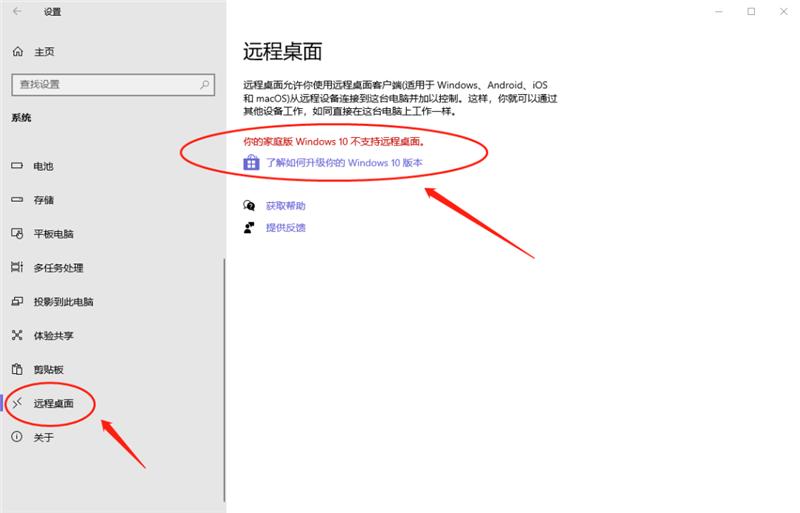Click the 获取帮助 chat icon

tap(249, 205)
